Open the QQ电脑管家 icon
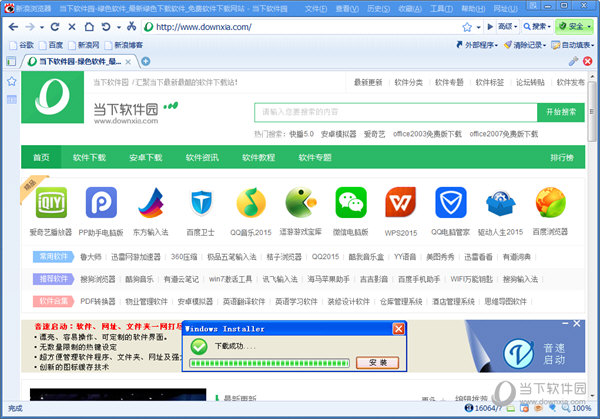This screenshot has height=419, width=600. 451,202
